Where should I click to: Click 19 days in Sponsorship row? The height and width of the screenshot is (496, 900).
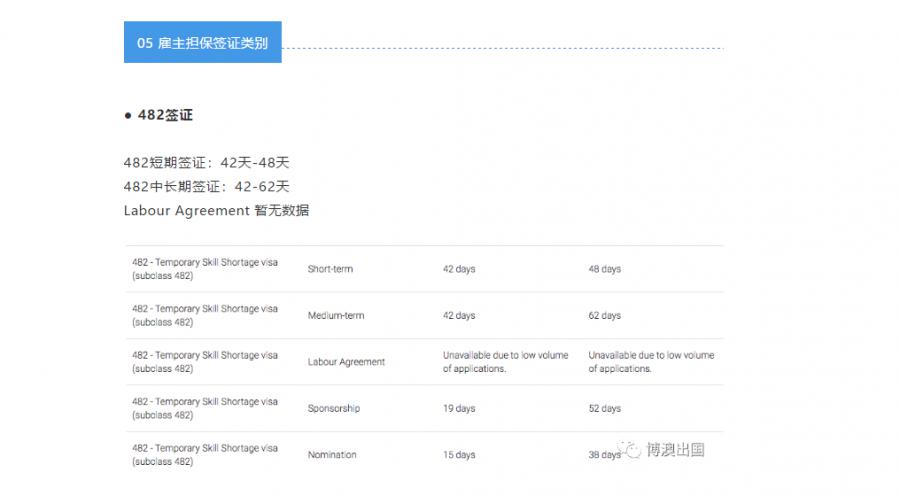tap(459, 408)
